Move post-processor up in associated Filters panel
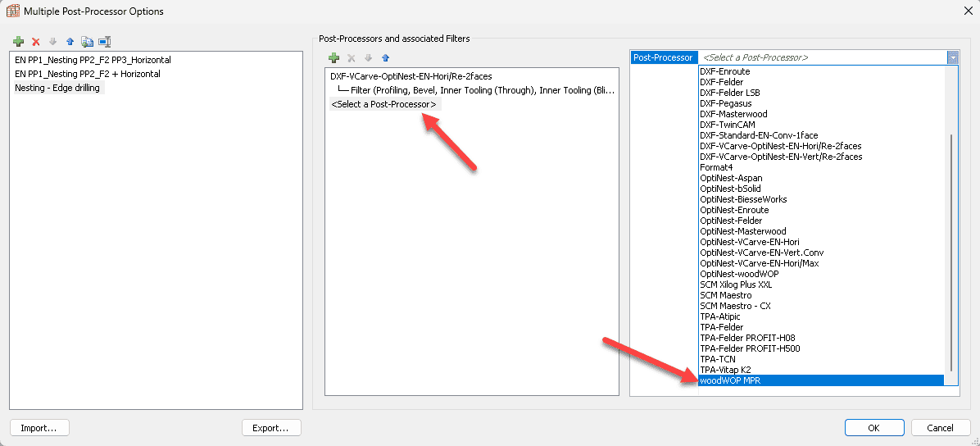 [x=385, y=58]
